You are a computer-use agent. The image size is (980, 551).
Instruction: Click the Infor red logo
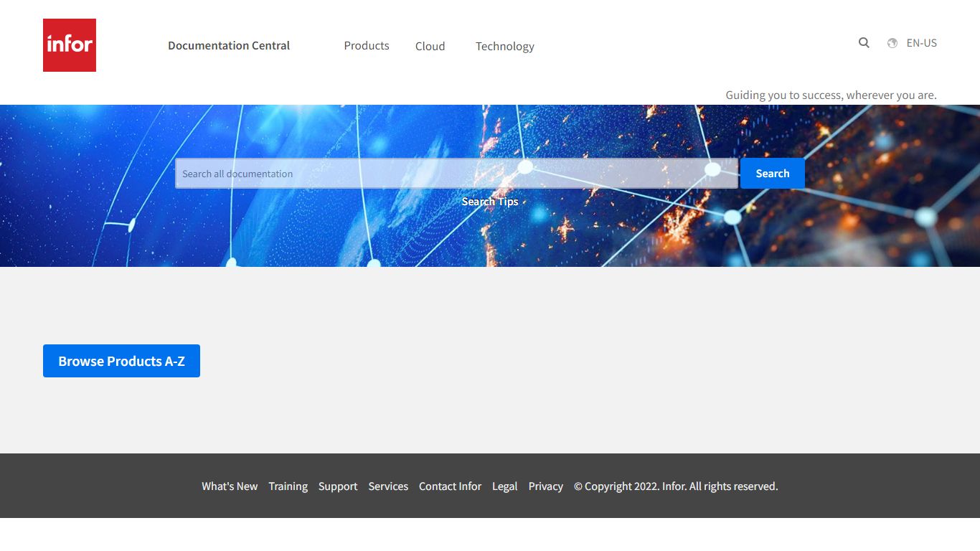point(70,45)
